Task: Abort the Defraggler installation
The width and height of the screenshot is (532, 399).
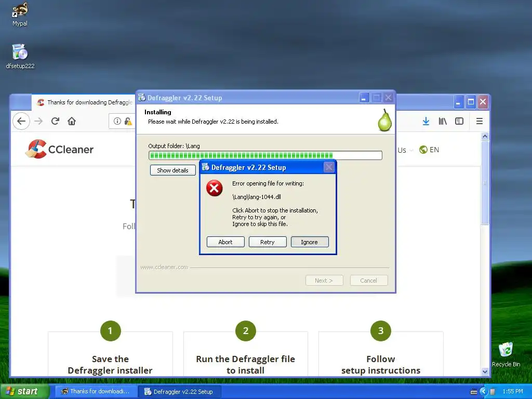Action: point(225,242)
